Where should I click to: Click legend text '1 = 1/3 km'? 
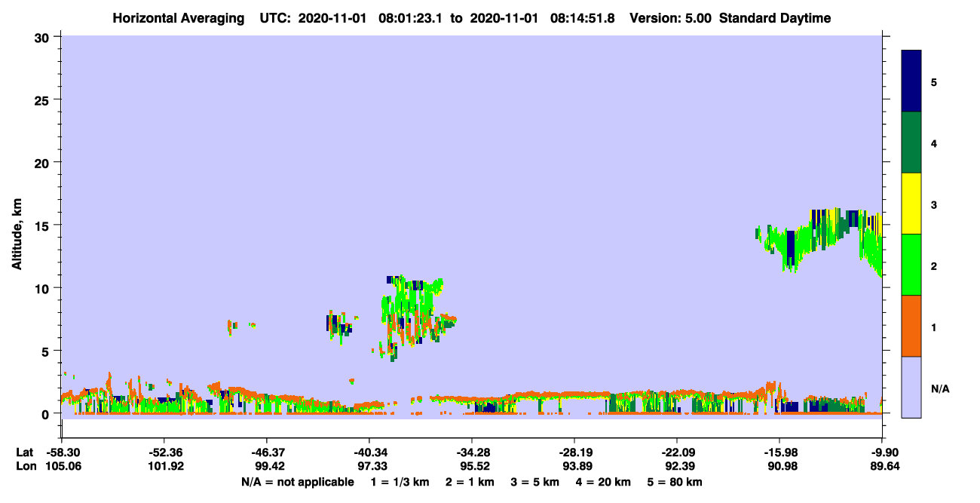coord(400,483)
